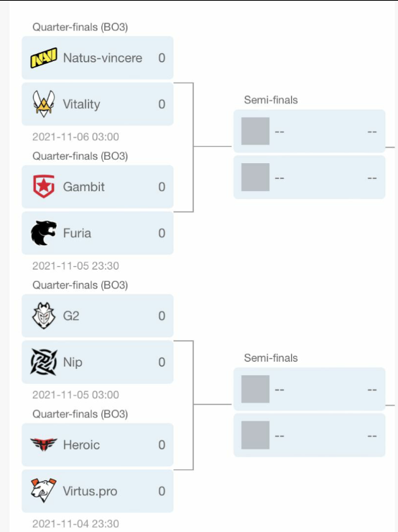The height and width of the screenshot is (532, 398).
Task: Click the Nip team logo
Action: point(44,362)
